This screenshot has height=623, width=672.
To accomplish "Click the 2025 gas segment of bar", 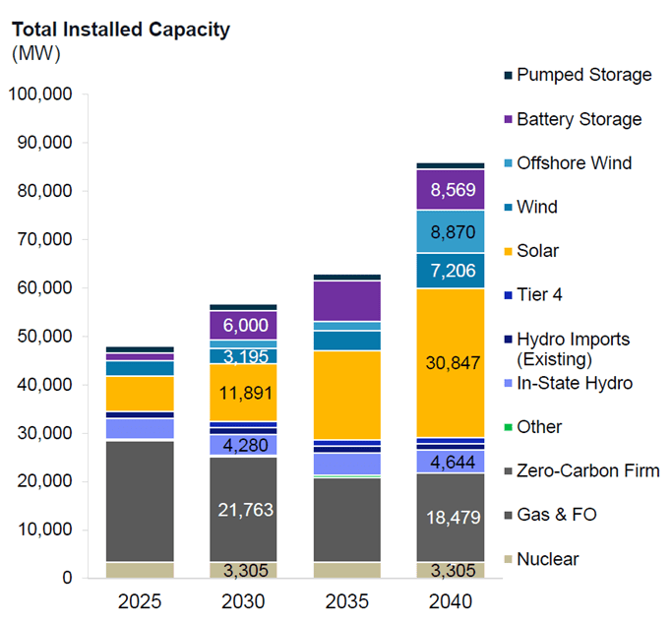I will pos(141,501).
